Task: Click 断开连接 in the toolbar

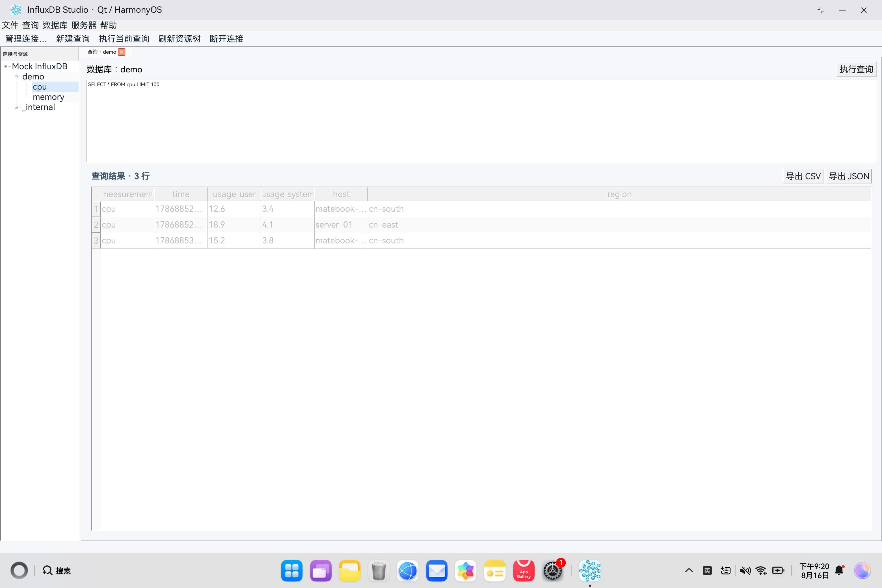Action: click(226, 39)
